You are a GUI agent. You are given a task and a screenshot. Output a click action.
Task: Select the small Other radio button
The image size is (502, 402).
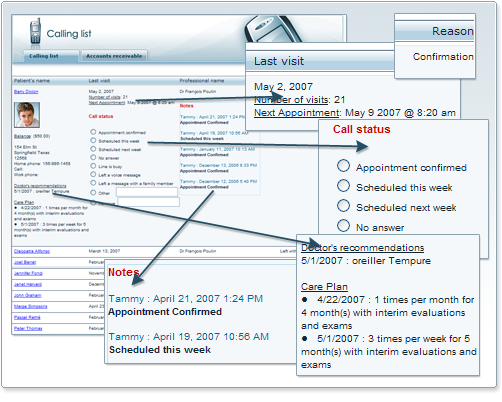click(x=93, y=192)
